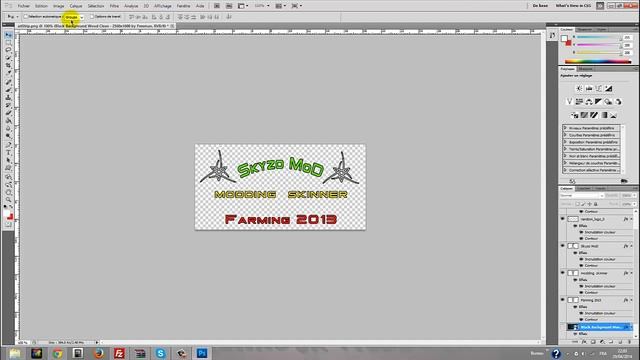The height and width of the screenshot is (360, 640).
Task: Select the Black Background layer
Action: [600, 327]
